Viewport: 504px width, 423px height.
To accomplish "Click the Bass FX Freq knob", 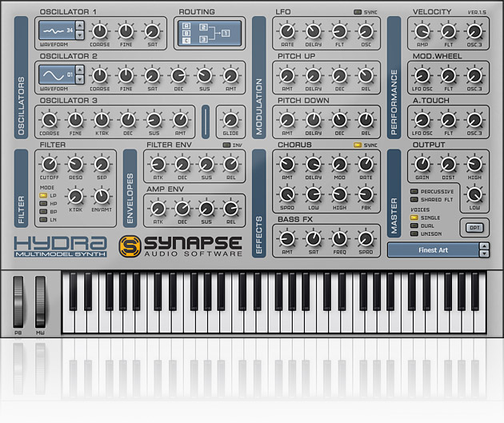I will click(x=339, y=238).
